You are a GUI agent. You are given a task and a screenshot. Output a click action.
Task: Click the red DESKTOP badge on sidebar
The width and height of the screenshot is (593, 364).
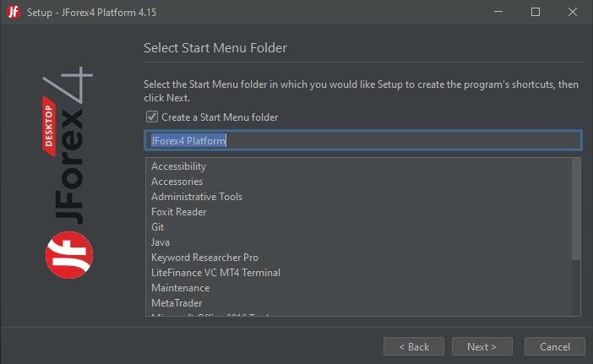[49, 126]
